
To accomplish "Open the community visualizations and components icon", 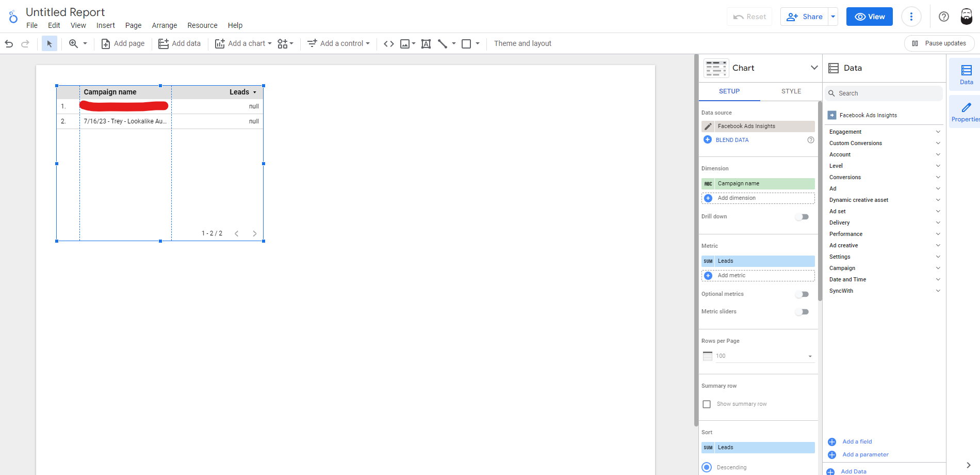I will coord(285,44).
